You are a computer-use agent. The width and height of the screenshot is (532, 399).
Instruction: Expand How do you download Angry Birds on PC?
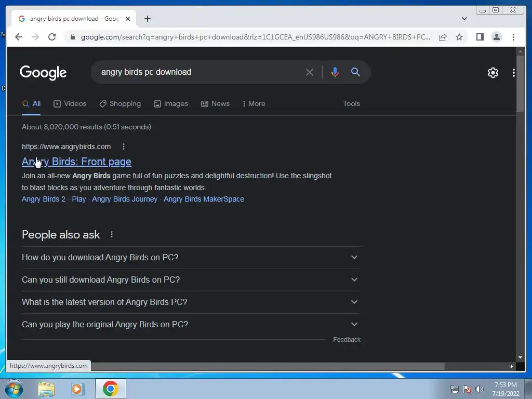pos(191,258)
